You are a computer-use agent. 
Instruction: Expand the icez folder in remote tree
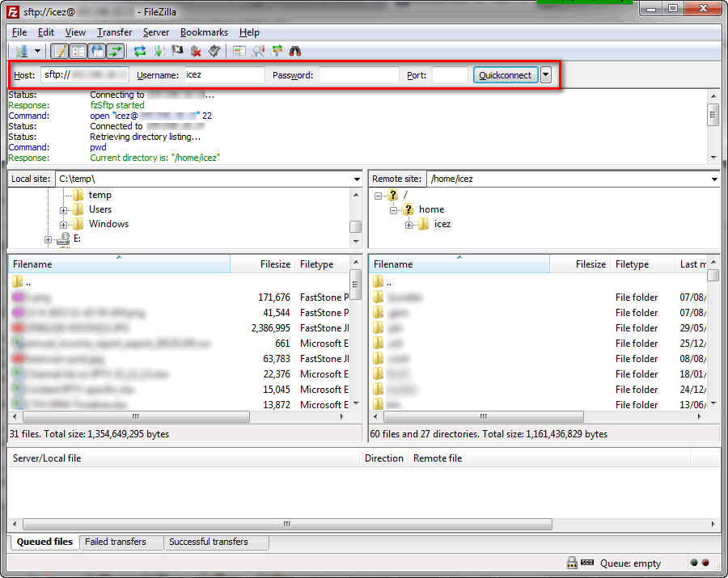pos(408,225)
